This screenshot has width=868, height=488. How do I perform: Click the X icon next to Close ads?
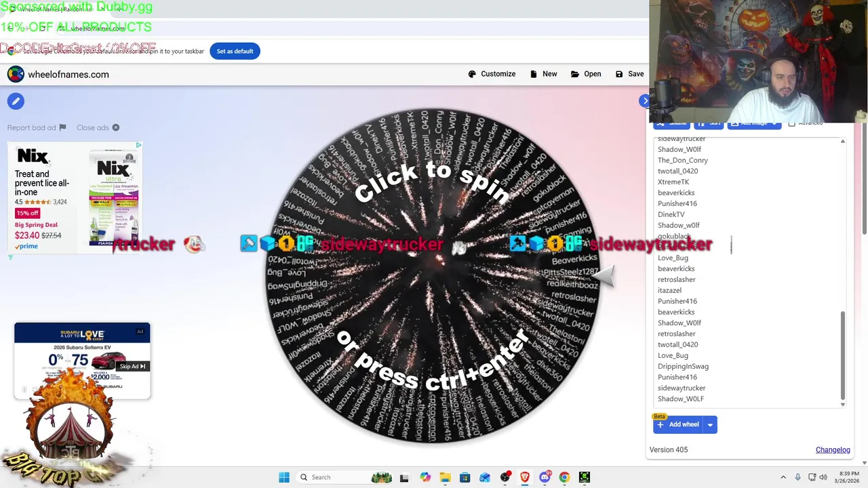[x=116, y=127]
